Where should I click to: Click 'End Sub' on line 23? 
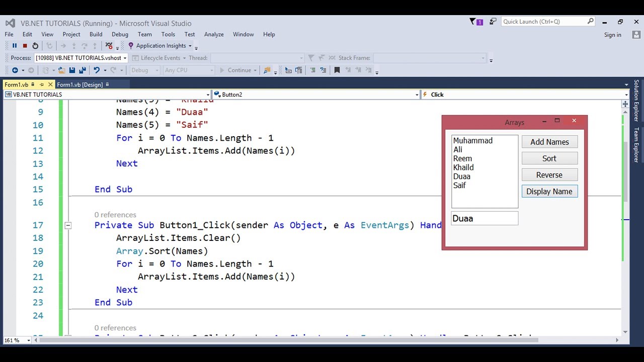pos(113,303)
